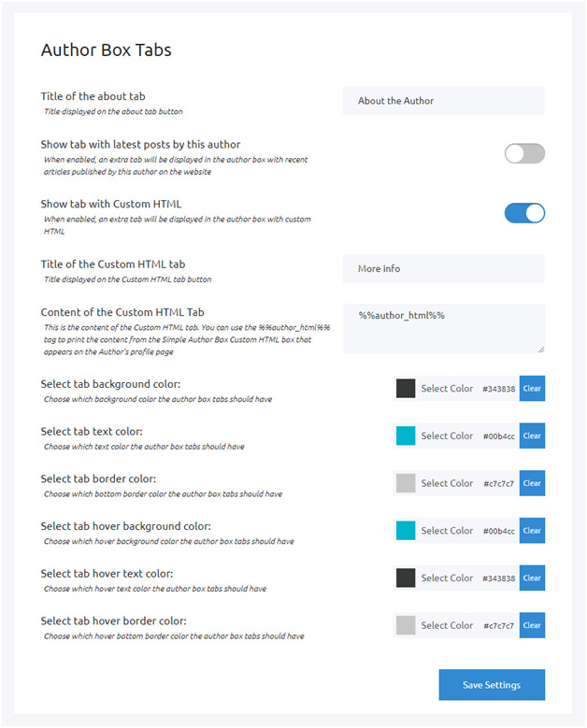Clear the tab hover text color
Screen dimensions: 587x728
tap(532, 578)
